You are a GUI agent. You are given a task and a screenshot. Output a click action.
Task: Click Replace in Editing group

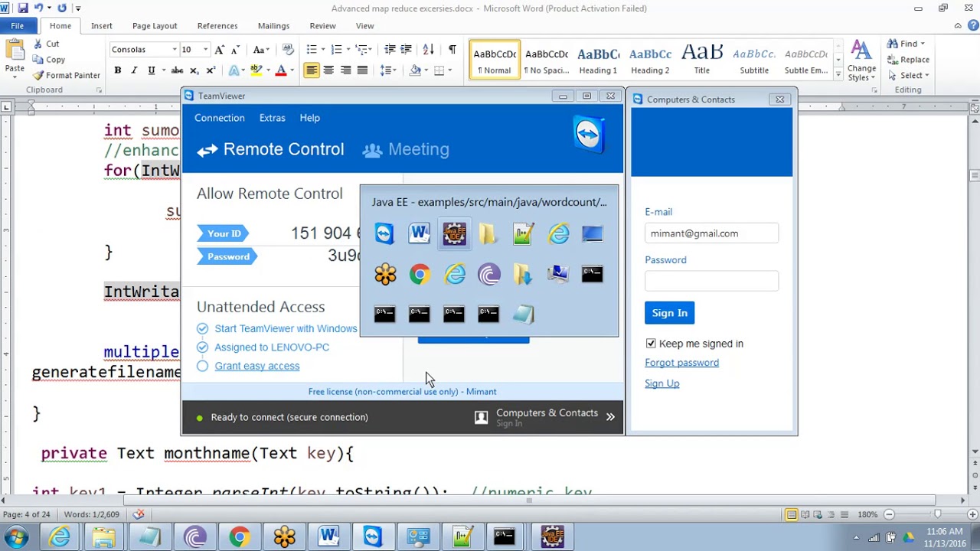[909, 60]
